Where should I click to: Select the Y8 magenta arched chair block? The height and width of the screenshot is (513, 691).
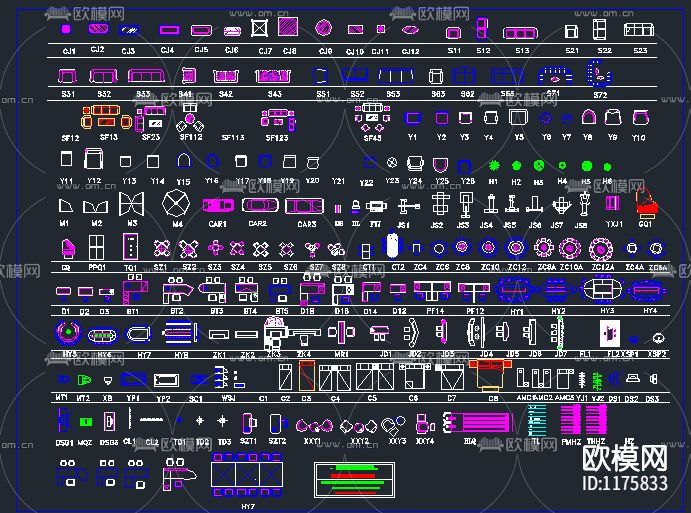(588, 117)
